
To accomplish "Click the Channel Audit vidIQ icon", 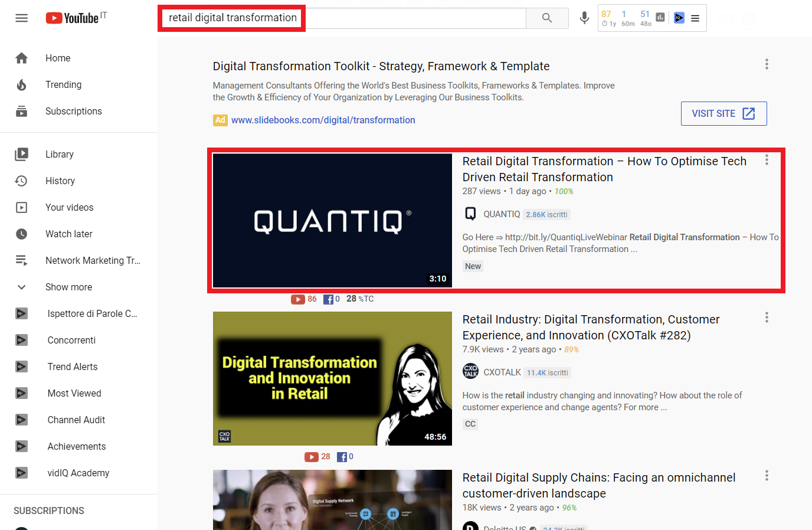I will [22, 420].
